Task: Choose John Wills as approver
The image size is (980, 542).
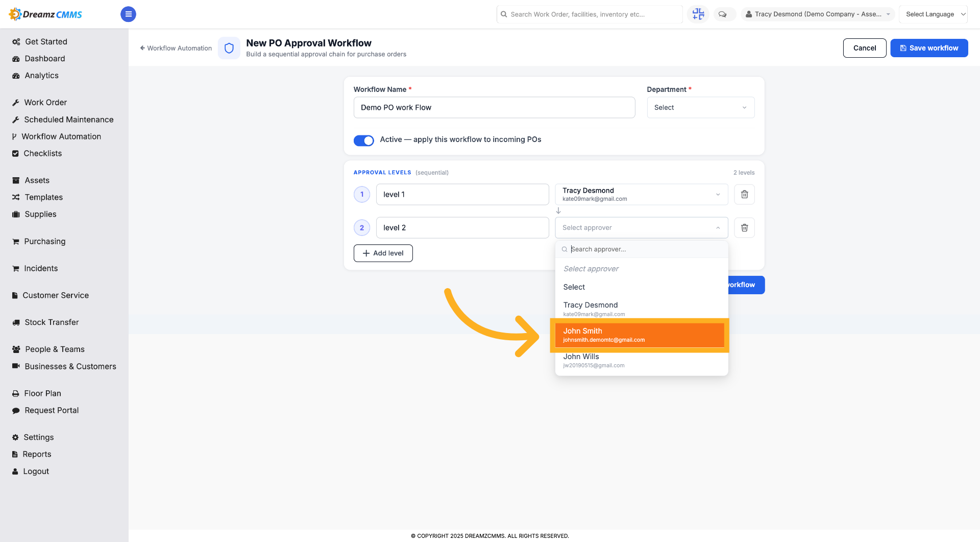Action: (x=642, y=361)
